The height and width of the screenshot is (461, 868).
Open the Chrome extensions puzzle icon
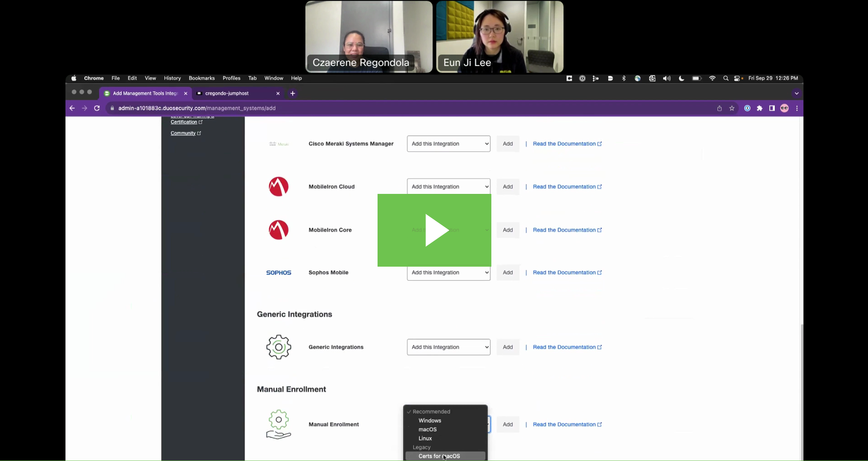pos(760,108)
